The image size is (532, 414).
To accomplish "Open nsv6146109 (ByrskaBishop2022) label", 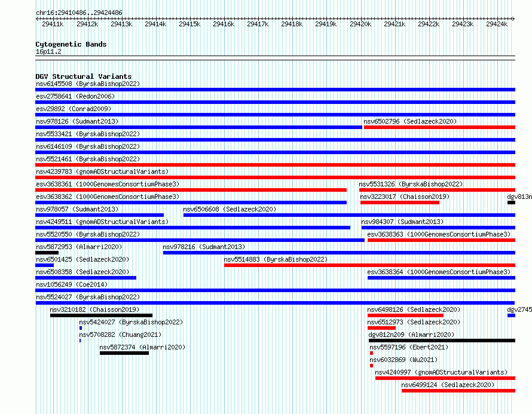I will (88, 146).
